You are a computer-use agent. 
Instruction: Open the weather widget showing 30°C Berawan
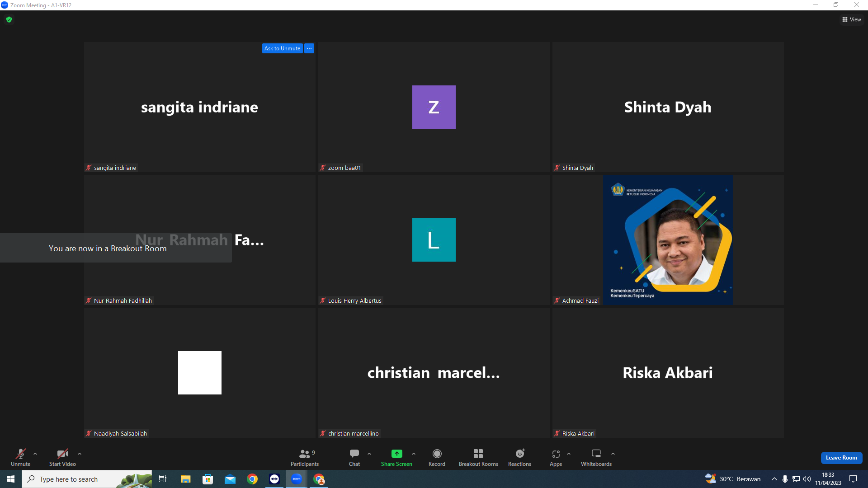[x=733, y=479]
